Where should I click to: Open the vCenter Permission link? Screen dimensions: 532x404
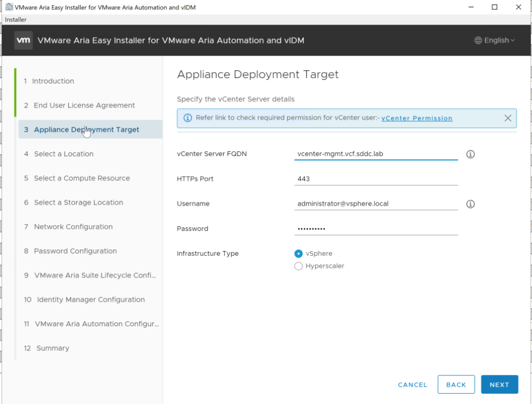click(x=417, y=119)
